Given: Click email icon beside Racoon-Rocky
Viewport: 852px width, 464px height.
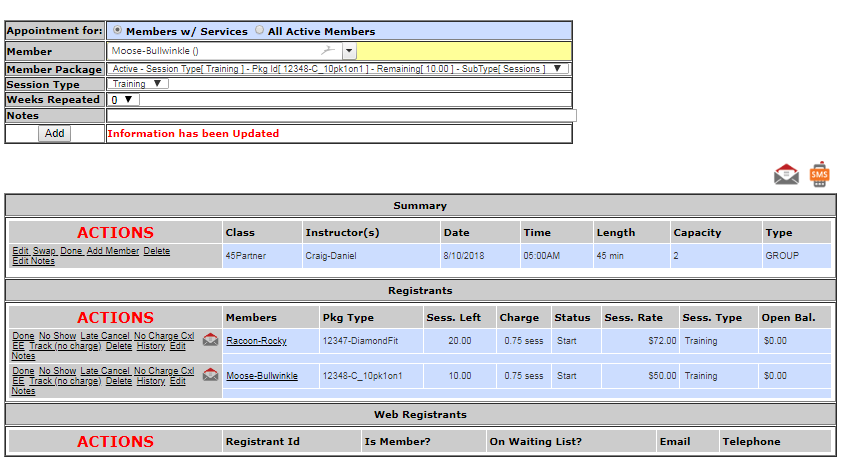Looking at the screenshot, I should click(210, 340).
